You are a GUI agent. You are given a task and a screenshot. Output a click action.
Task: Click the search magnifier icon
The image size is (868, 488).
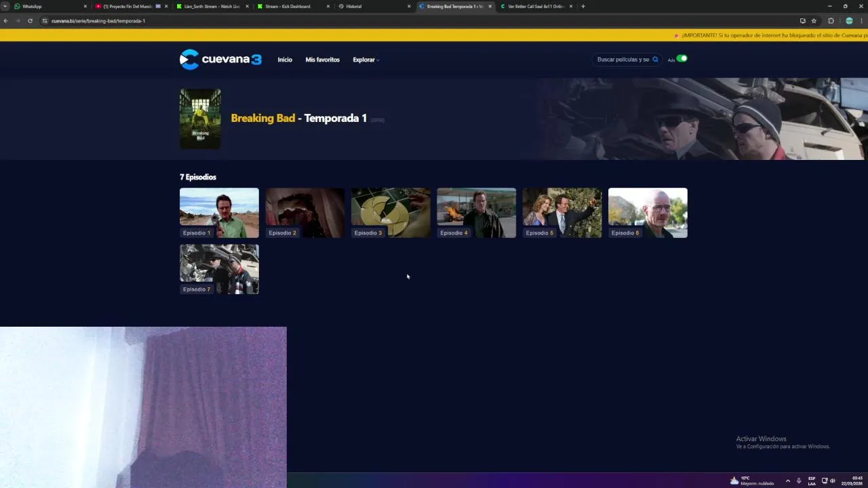tap(655, 60)
